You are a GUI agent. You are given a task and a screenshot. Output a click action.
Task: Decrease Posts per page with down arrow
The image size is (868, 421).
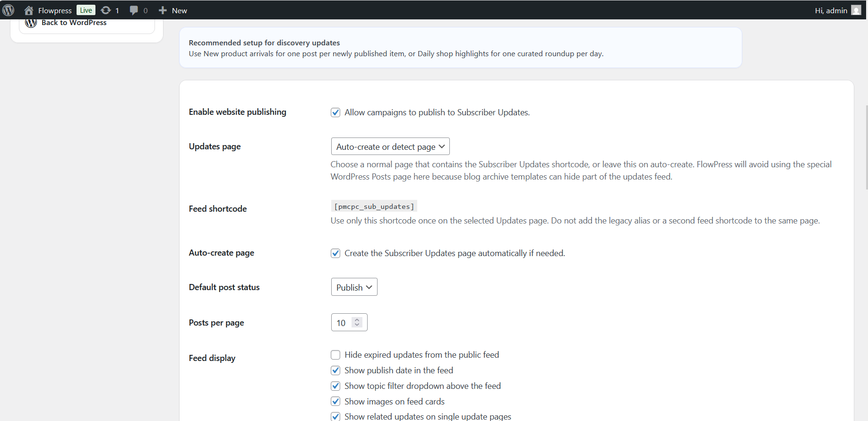pyautogui.click(x=357, y=325)
